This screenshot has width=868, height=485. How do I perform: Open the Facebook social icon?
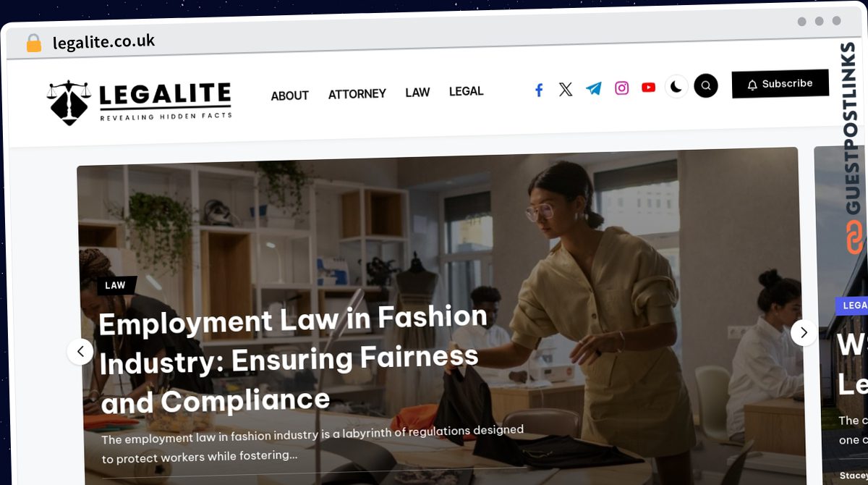pyautogui.click(x=539, y=90)
